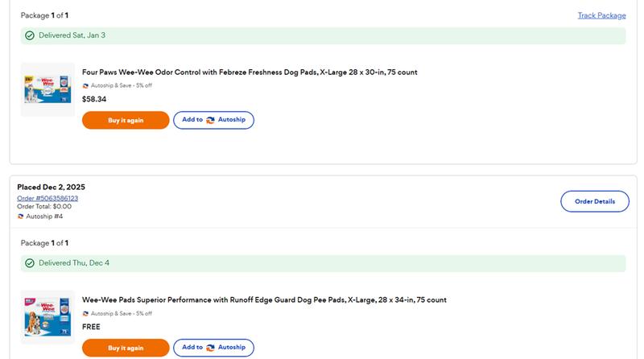Screen dimensions: 644x359
Task: Click the $58.34 price text
Action: tap(94, 100)
